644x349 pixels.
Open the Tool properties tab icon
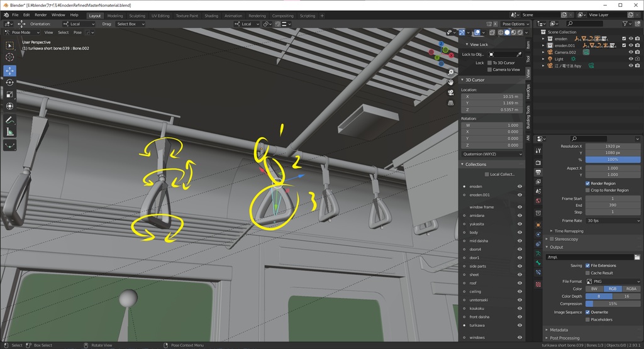click(538, 151)
